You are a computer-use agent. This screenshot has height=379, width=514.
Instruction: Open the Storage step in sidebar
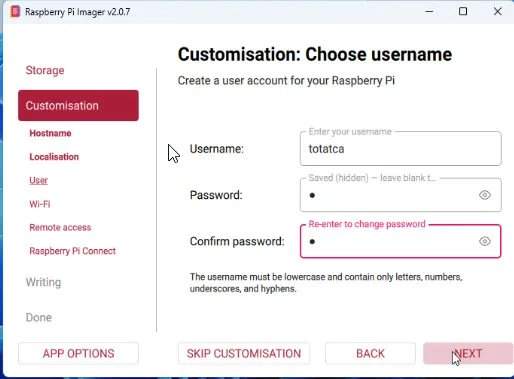tap(45, 70)
